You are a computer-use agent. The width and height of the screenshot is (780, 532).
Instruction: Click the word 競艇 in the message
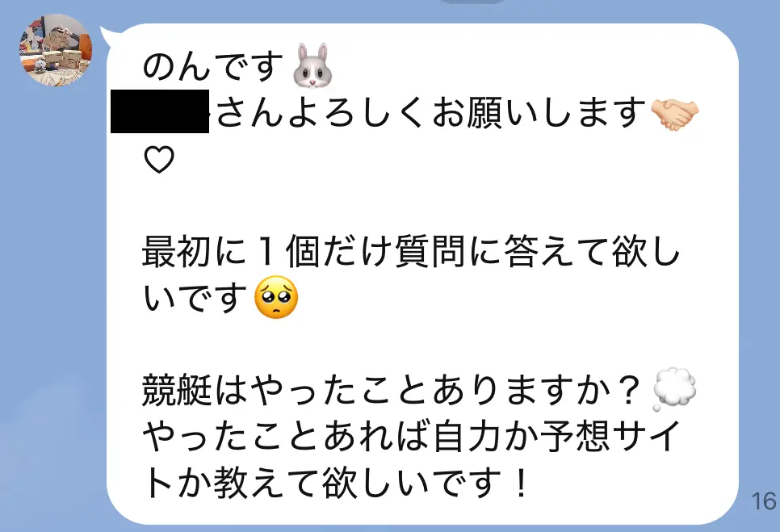pyautogui.click(x=178, y=391)
